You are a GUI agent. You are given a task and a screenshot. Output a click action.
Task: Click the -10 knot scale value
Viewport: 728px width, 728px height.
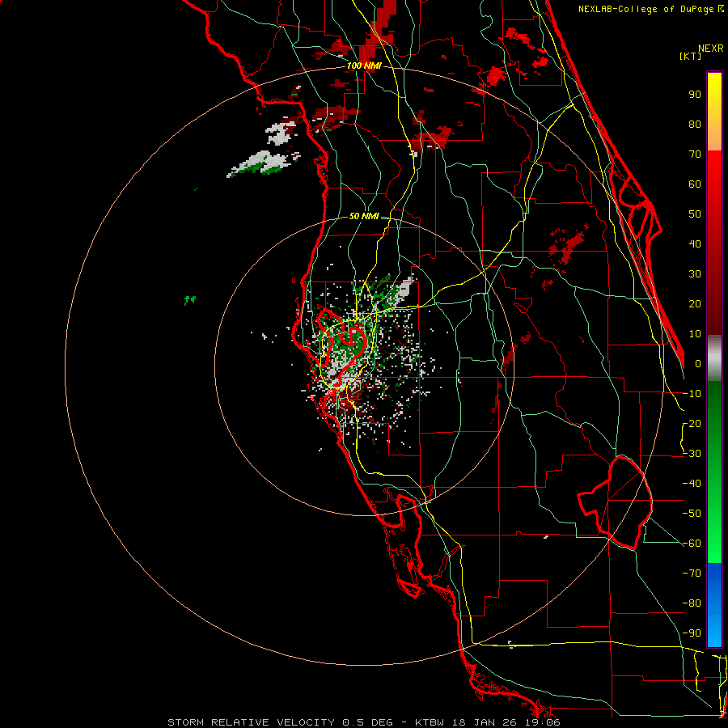point(692,394)
